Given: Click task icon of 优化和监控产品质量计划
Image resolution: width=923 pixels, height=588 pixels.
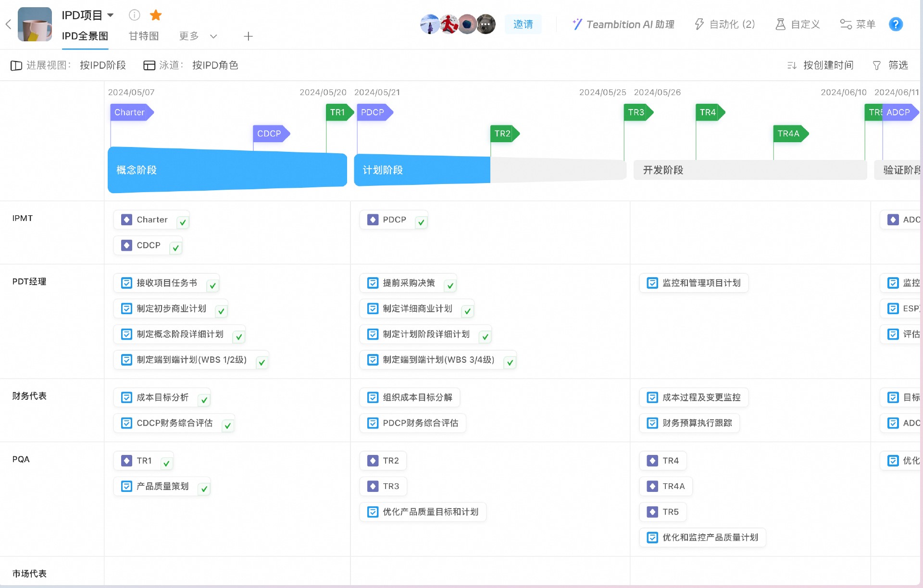Looking at the screenshot, I should point(652,537).
